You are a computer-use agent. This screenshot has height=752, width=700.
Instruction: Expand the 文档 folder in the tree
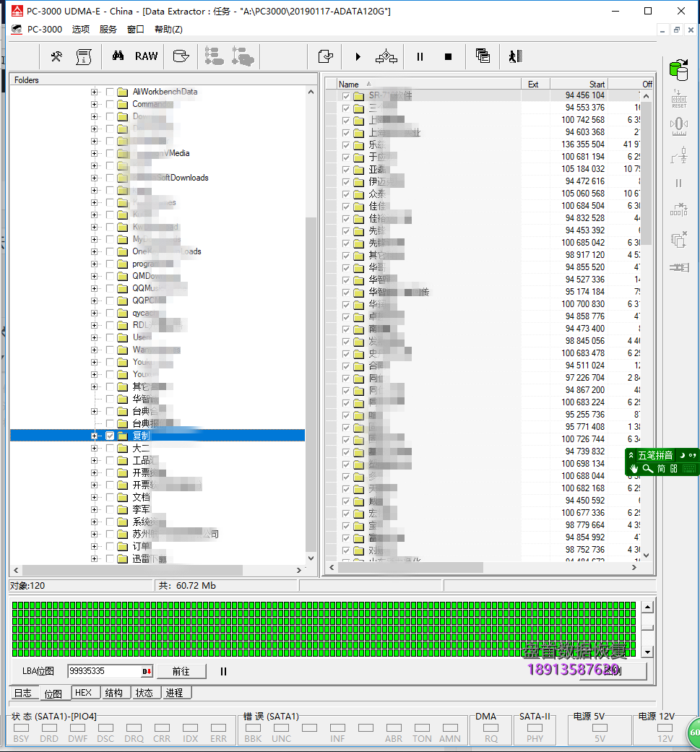pos(95,496)
